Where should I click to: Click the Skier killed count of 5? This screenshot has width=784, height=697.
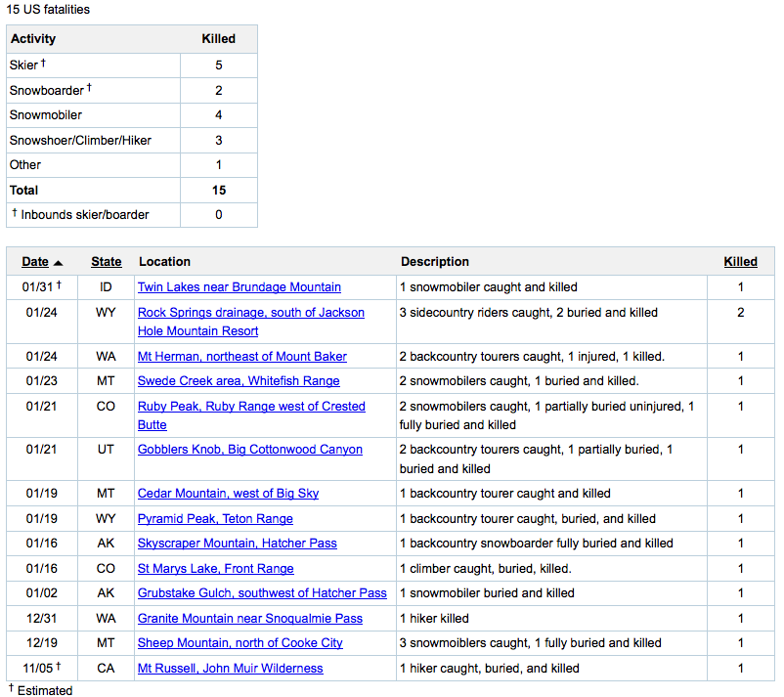click(x=219, y=65)
